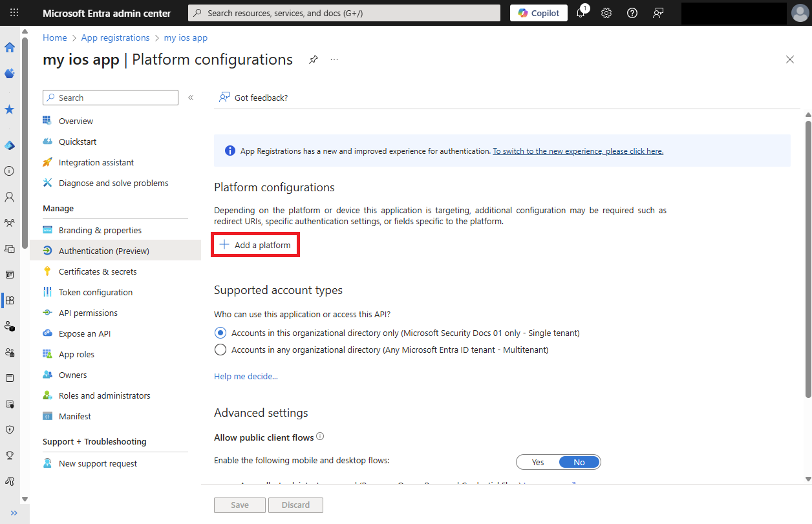Open the more options ellipsis by title
The height and width of the screenshot is (524, 812).
(x=334, y=59)
